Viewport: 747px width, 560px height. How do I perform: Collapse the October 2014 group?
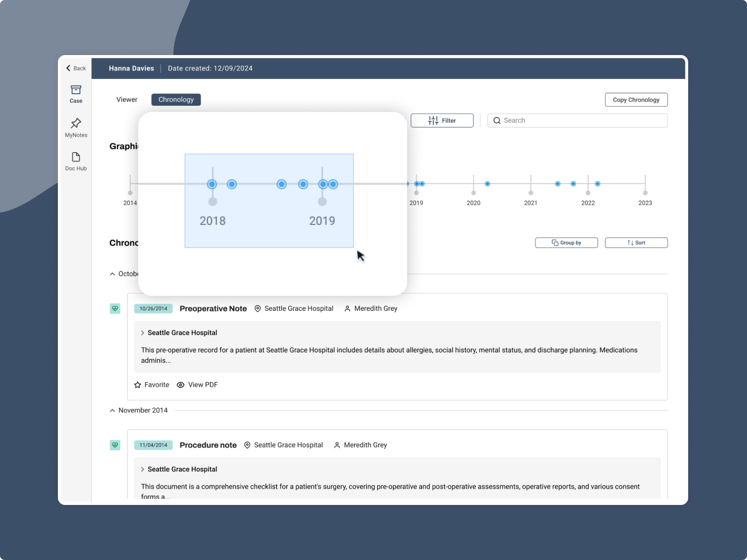pos(112,274)
